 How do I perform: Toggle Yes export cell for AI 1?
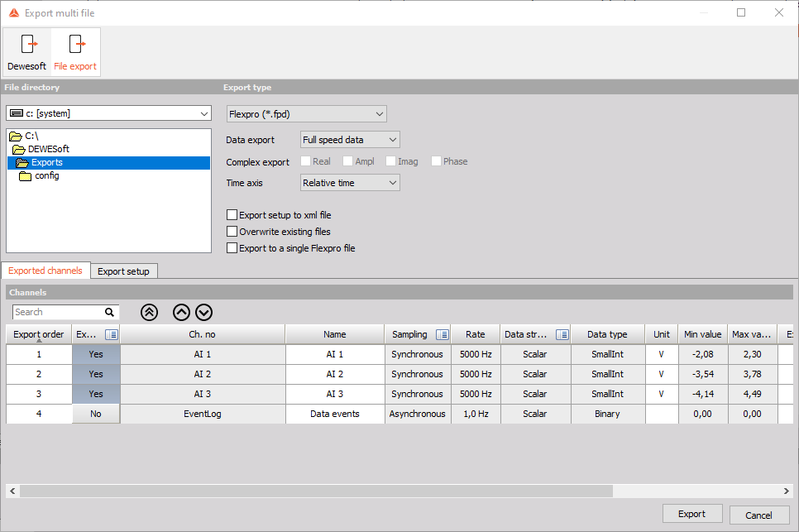96,354
